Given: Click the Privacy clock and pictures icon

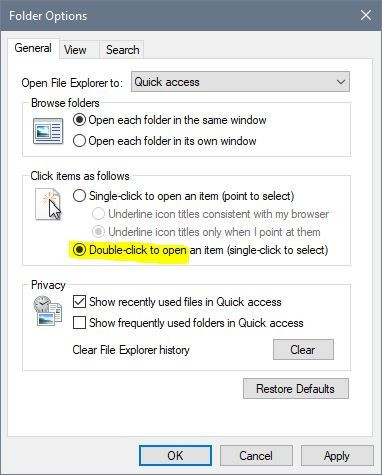Looking at the screenshot, I should [x=48, y=311].
